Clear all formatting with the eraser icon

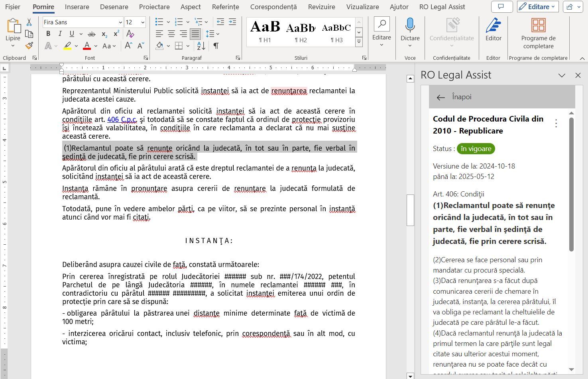[130, 34]
